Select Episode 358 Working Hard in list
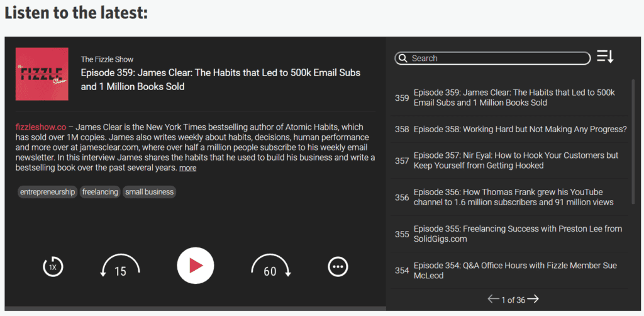The height and width of the screenshot is (316, 644). point(509,130)
